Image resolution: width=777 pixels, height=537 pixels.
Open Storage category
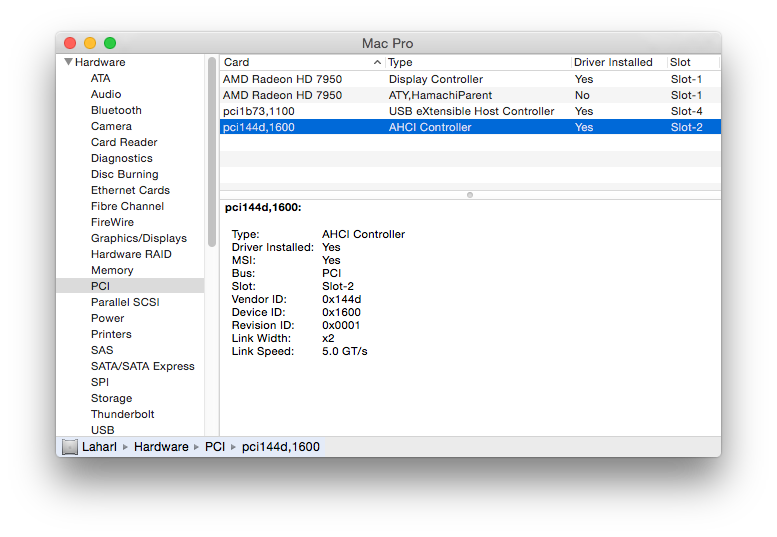(x=111, y=398)
